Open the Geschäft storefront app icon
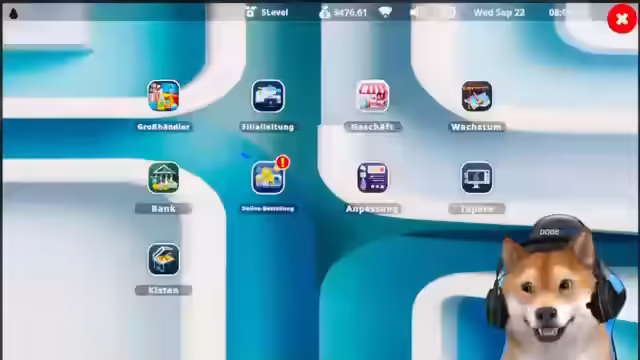 [372, 96]
